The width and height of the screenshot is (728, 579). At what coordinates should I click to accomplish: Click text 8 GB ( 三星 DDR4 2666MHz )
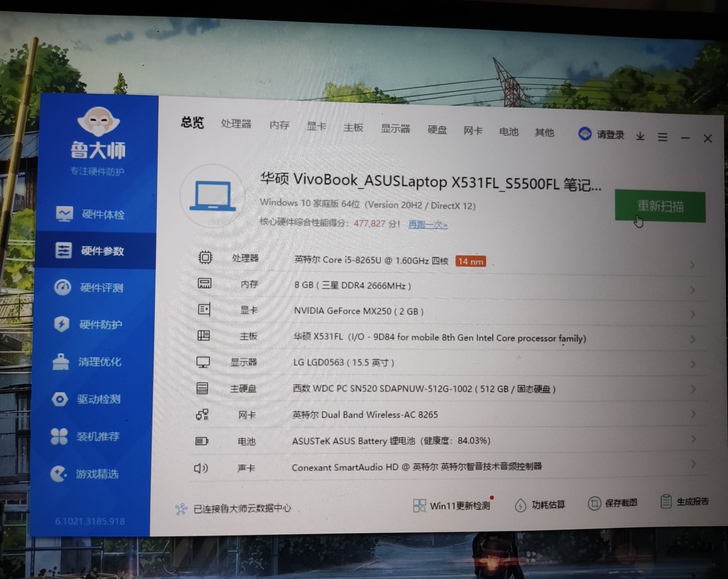pyautogui.click(x=352, y=286)
